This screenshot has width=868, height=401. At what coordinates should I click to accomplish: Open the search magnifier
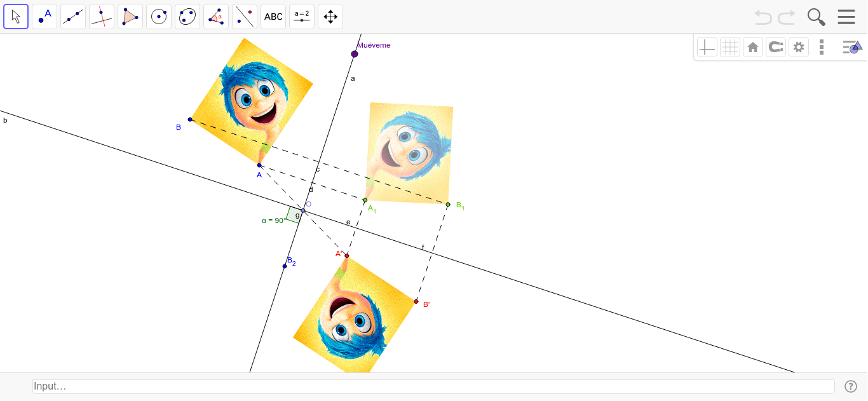tap(817, 17)
